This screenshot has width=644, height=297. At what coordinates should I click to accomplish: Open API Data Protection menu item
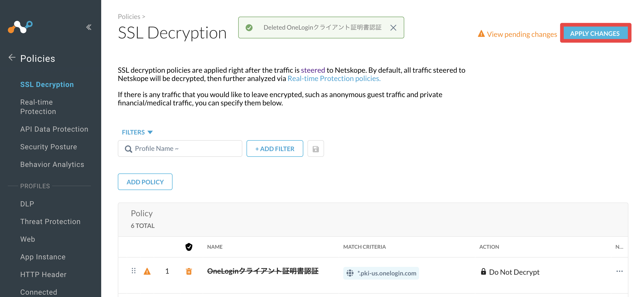pos(54,129)
